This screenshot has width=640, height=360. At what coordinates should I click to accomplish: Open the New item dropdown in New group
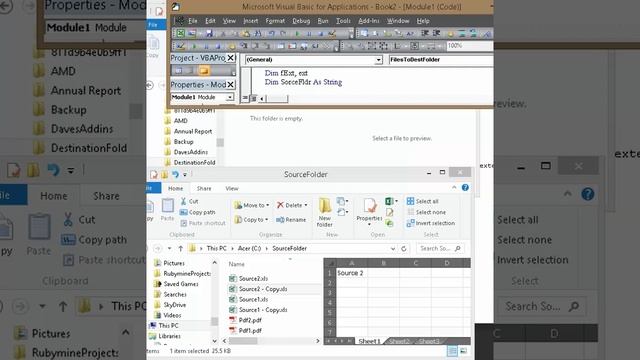point(342,201)
